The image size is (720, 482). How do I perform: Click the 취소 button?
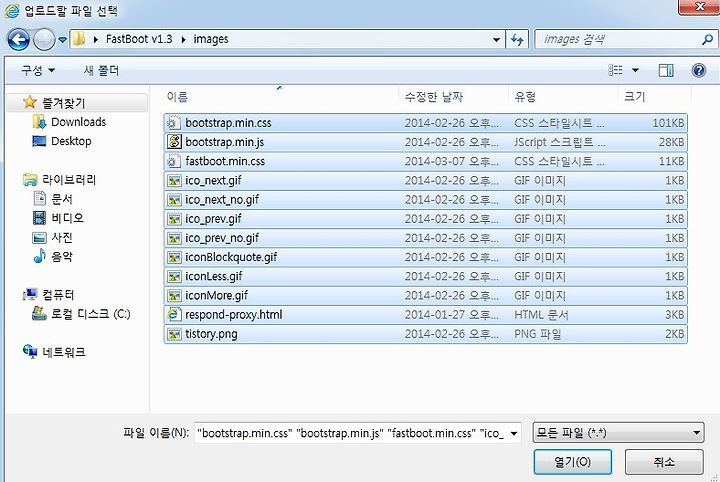[x=664, y=462]
